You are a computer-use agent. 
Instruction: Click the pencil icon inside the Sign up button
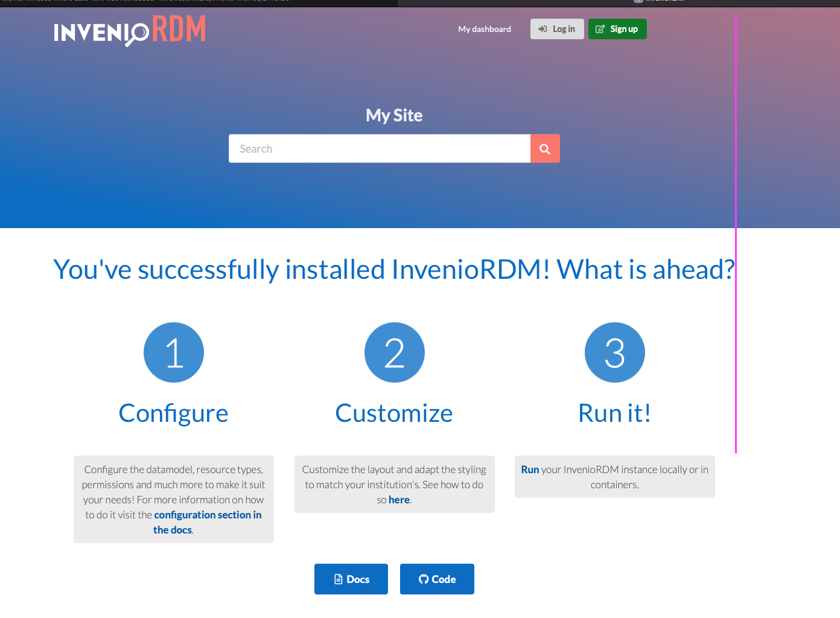coord(600,28)
